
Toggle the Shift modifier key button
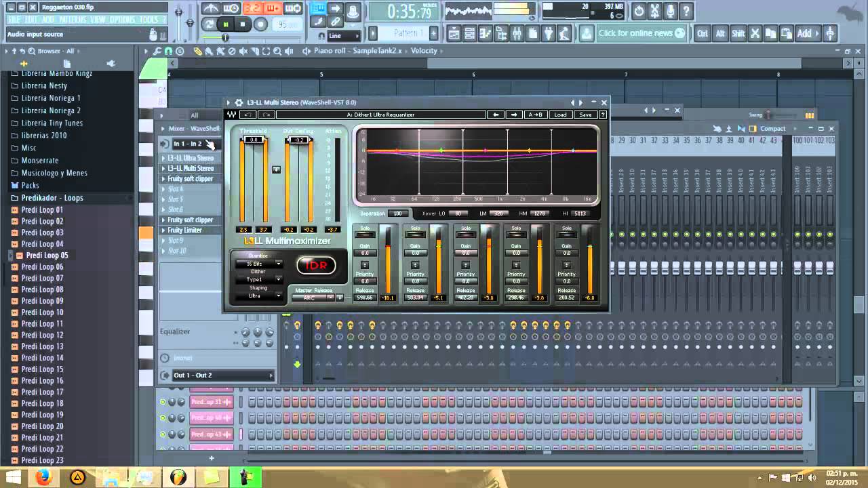click(738, 33)
